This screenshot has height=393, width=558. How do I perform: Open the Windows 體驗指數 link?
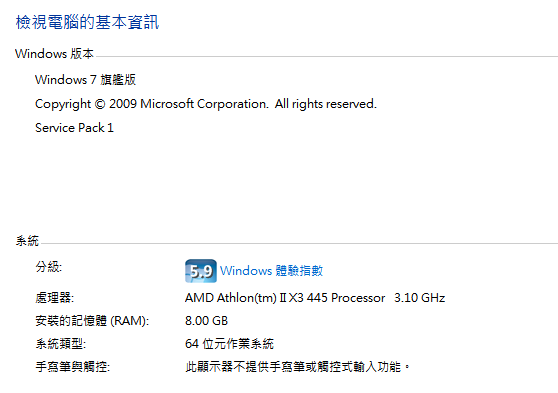coord(271,271)
